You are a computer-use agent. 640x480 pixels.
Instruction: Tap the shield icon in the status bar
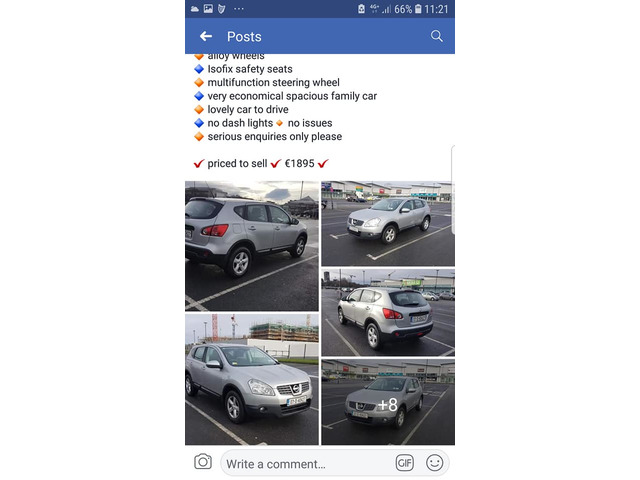pos(222,9)
